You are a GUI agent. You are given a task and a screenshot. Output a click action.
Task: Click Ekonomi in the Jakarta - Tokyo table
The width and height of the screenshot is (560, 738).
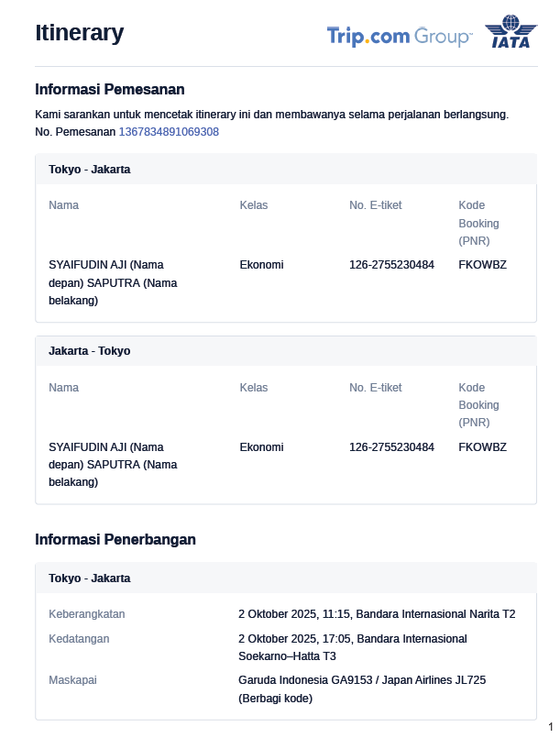pyautogui.click(x=261, y=447)
